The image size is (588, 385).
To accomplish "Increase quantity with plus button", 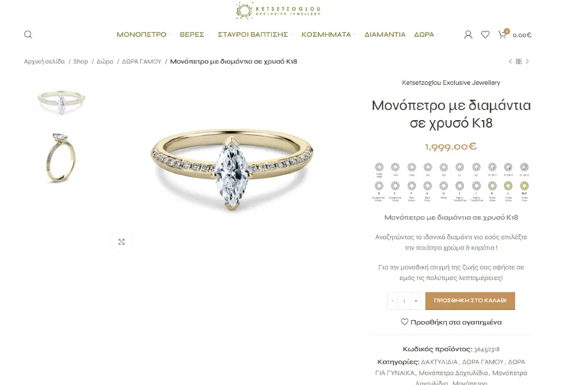I will coord(416,301).
